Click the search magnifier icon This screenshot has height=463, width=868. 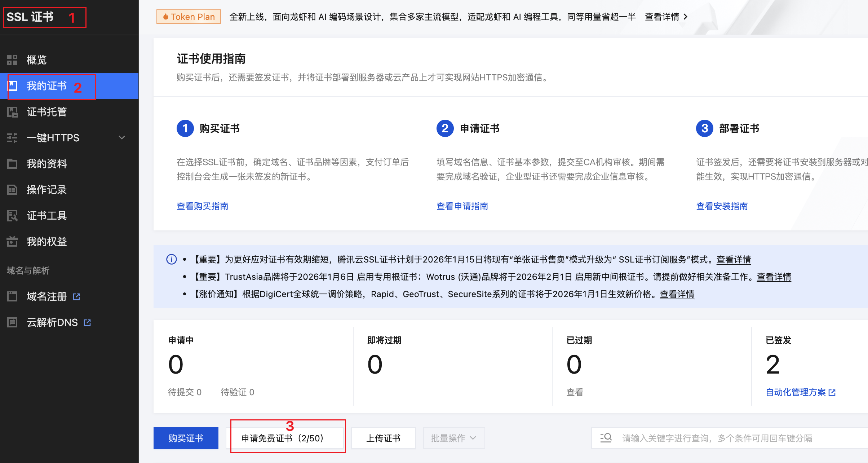[606, 438]
